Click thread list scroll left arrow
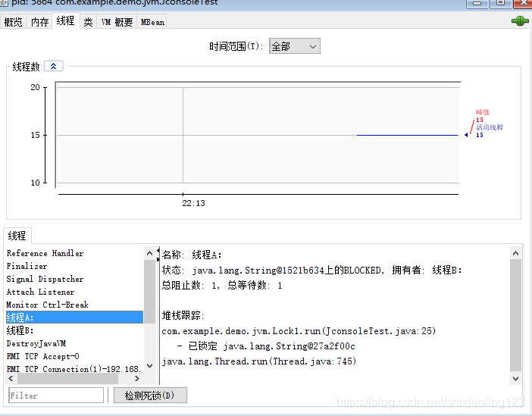The height and width of the screenshot is (416, 532). (x=11, y=378)
